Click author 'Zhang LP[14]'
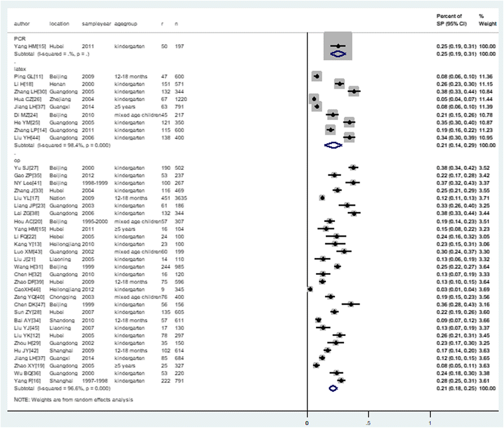 (x=30, y=130)
